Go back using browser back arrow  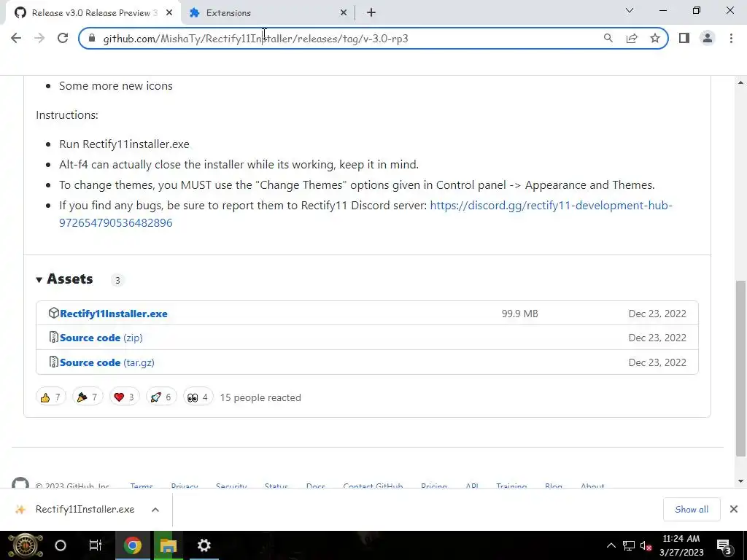point(16,38)
